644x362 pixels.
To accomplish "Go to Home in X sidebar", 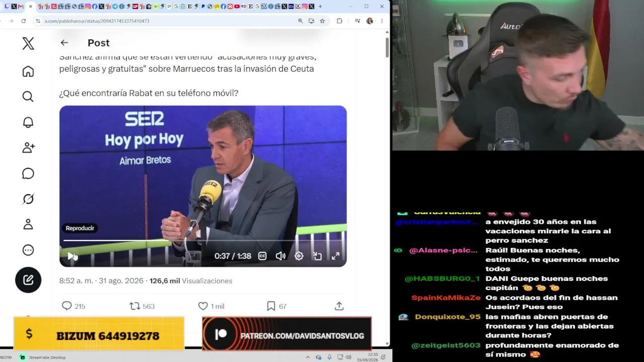I will [28, 71].
